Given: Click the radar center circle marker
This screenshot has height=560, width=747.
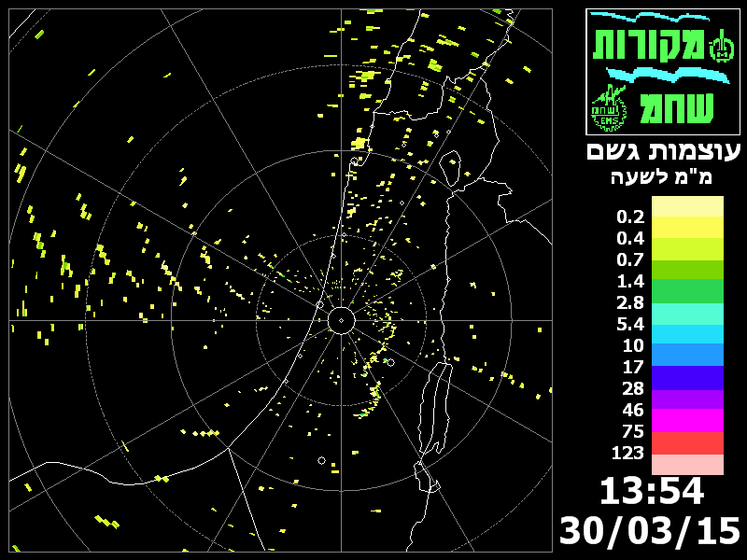Looking at the screenshot, I should [341, 321].
